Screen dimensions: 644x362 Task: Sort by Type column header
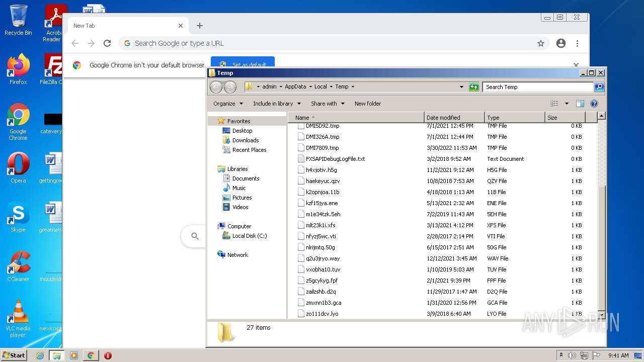tap(515, 118)
